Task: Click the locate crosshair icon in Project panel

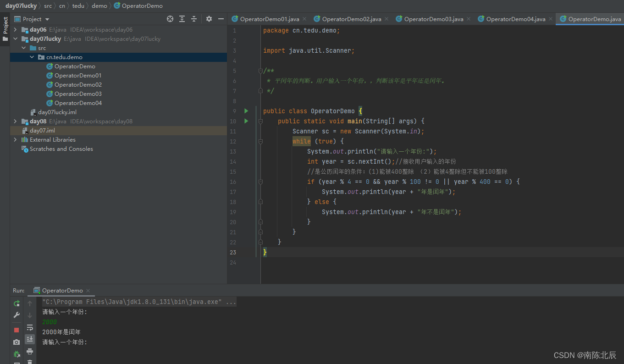Action: pos(170,19)
